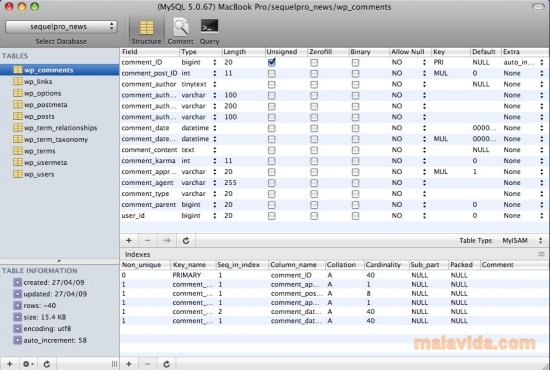Click the user_id field name
Image resolution: width=550 pixels, height=370 pixels.
(133, 216)
